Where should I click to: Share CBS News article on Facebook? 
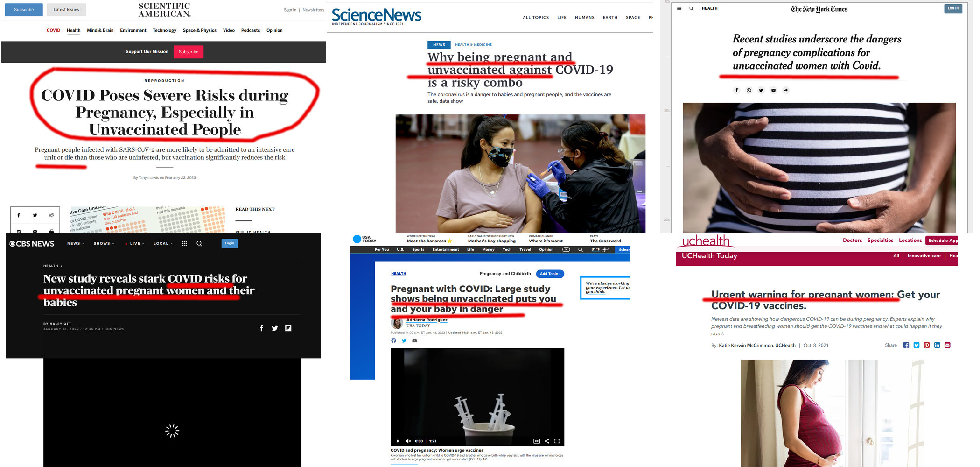[261, 328]
